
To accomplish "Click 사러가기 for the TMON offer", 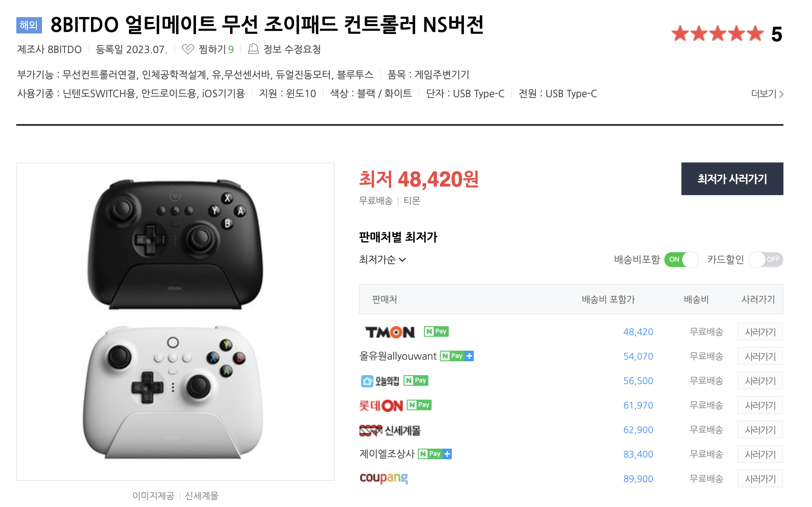I will pos(760,332).
